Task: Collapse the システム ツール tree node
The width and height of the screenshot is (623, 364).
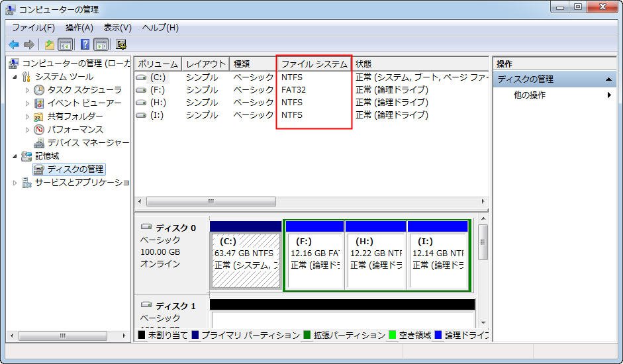Action: [15, 77]
